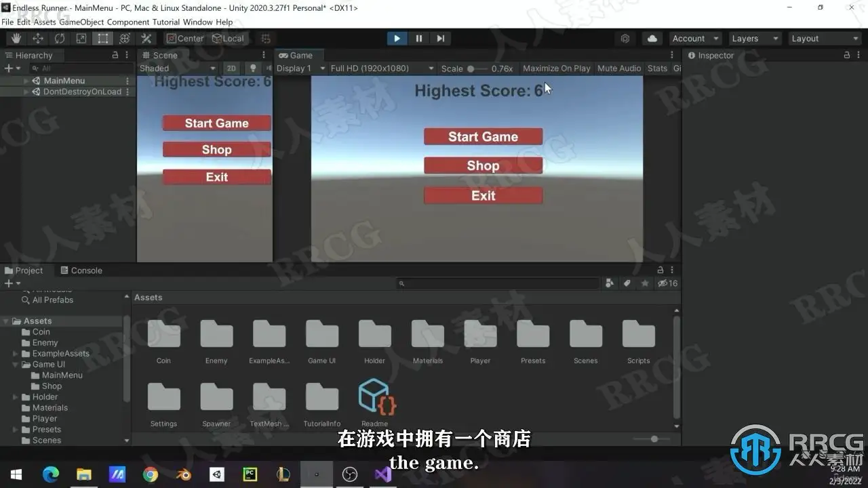The height and width of the screenshot is (488, 868).
Task: Toggle hidden packages visibility (16)
Action: [668, 283]
